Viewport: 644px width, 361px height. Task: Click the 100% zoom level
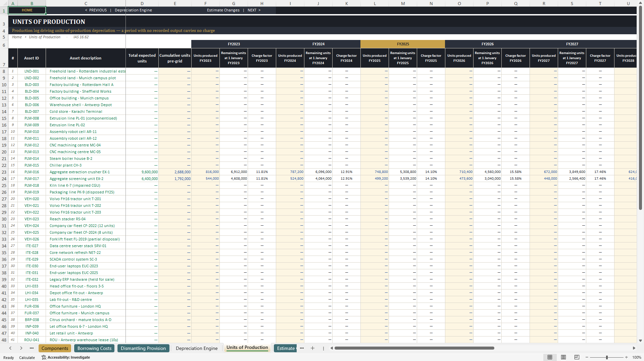[637, 357]
